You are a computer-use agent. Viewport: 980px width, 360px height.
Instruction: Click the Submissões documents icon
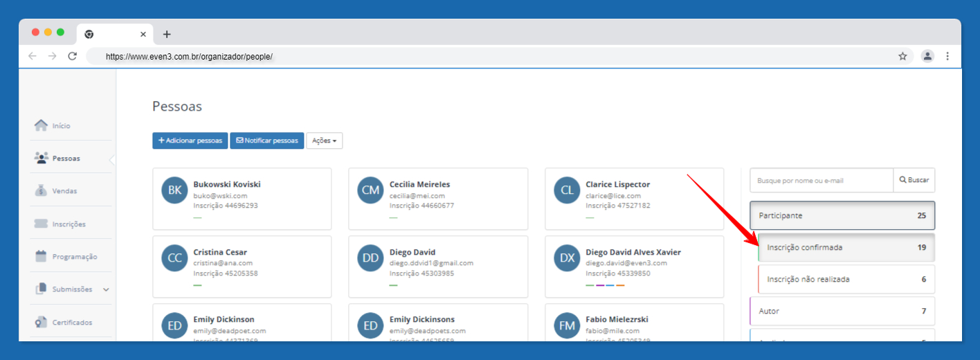click(41, 289)
